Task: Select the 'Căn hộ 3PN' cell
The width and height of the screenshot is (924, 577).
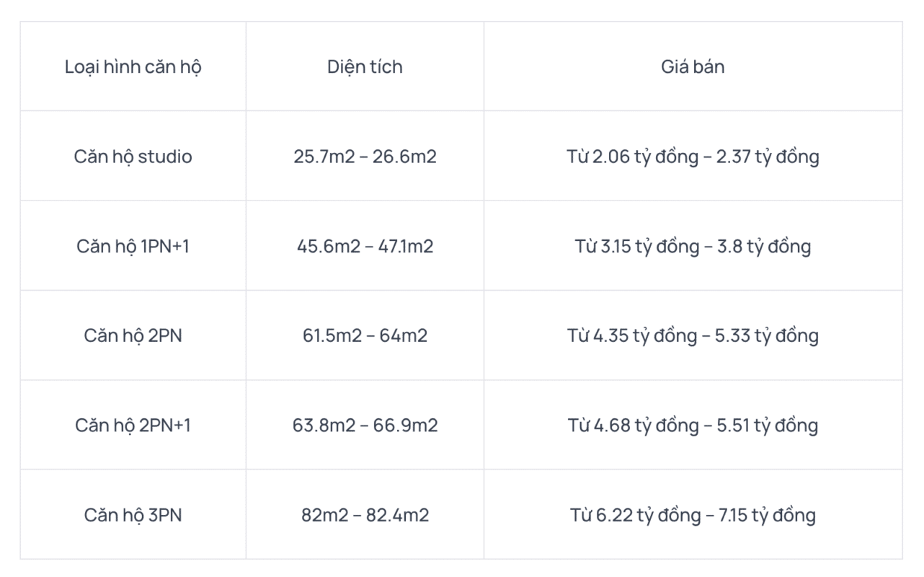Action: coord(133,515)
